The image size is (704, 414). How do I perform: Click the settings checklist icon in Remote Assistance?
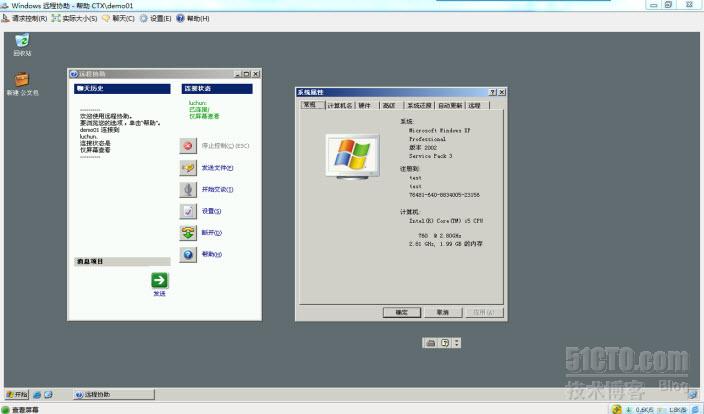[188, 211]
